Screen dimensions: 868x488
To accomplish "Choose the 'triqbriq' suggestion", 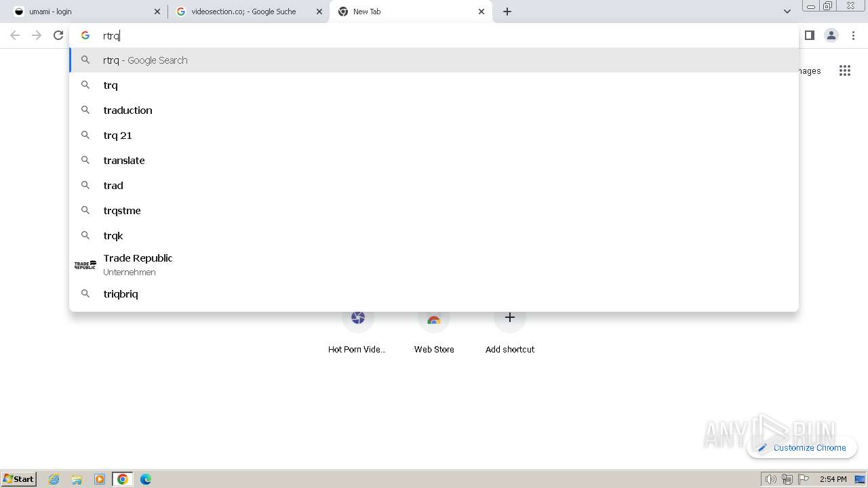I will pyautogui.click(x=434, y=294).
